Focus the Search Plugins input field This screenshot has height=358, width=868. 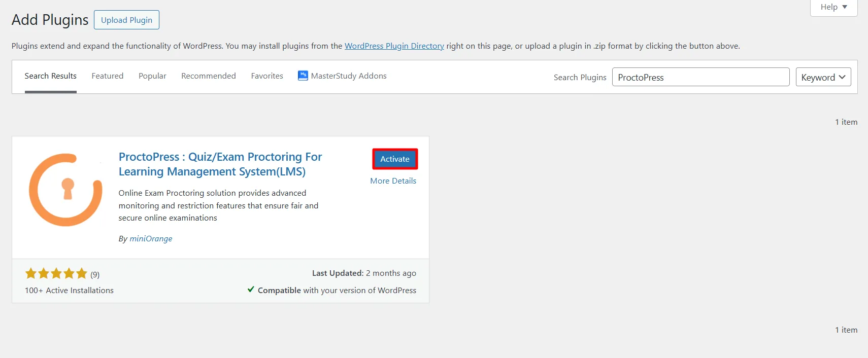tap(700, 77)
